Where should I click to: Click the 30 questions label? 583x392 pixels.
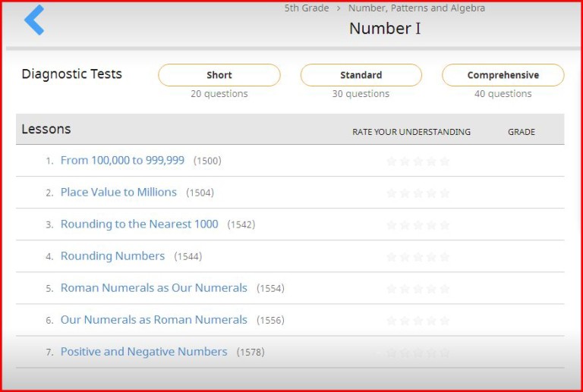(x=361, y=94)
